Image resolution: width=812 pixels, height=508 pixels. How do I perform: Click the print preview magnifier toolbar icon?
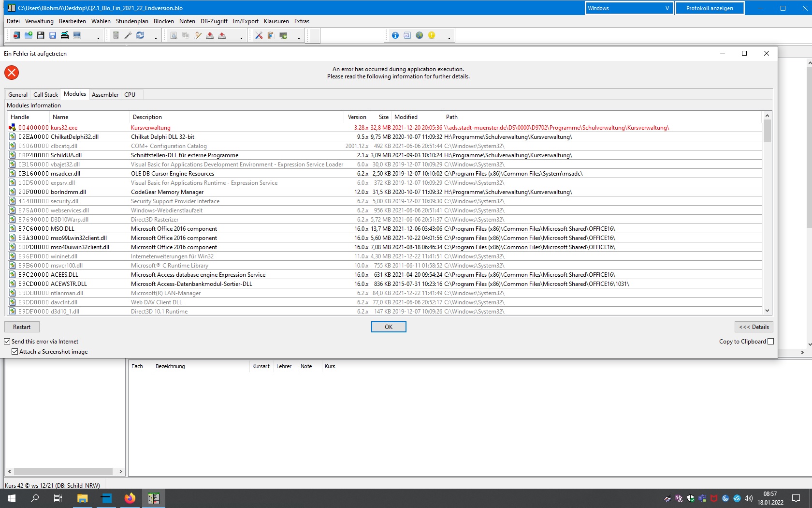[174, 35]
